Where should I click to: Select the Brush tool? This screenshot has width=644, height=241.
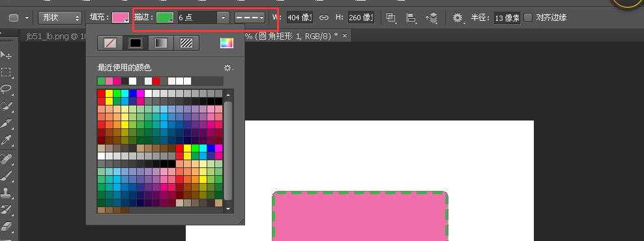tap(6, 176)
